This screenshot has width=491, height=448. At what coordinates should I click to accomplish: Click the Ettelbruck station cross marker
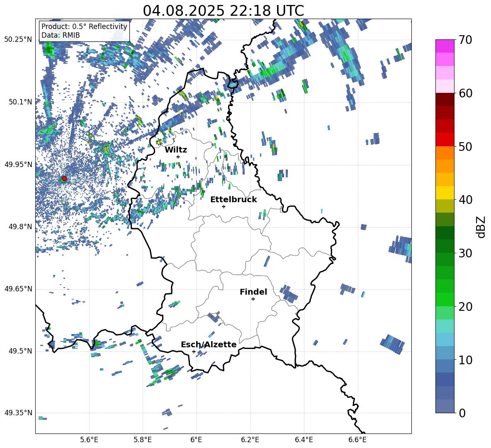pos(224,206)
